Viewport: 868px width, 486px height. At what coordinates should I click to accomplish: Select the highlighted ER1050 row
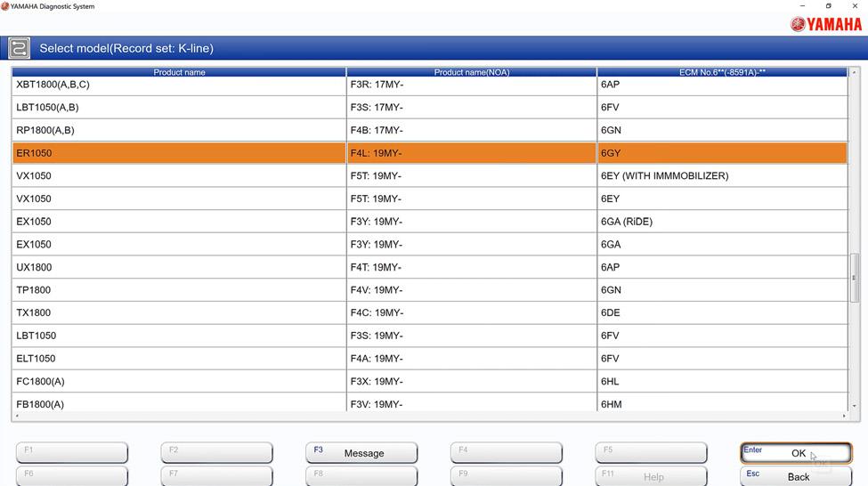tap(430, 153)
